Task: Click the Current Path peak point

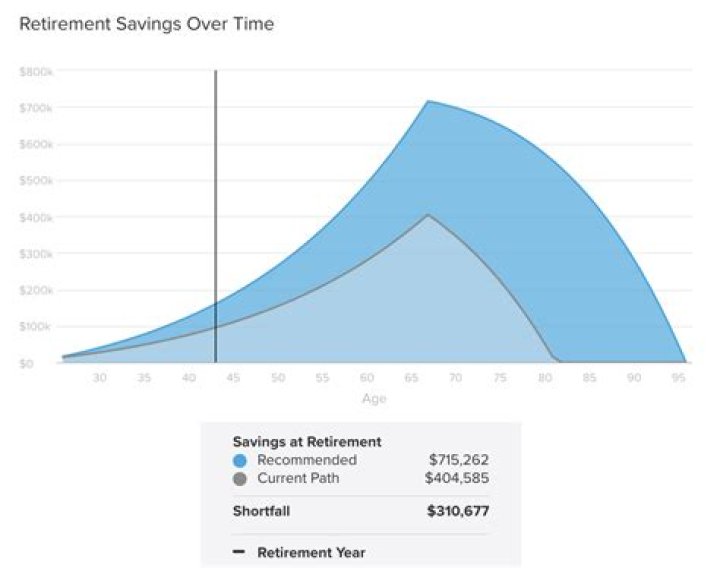Action: point(428,215)
